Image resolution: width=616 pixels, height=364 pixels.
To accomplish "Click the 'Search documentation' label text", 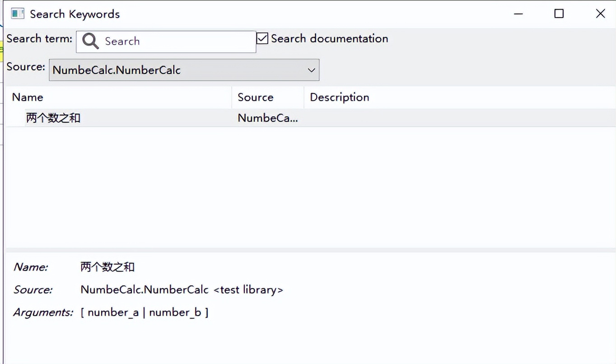I will 329,39.
